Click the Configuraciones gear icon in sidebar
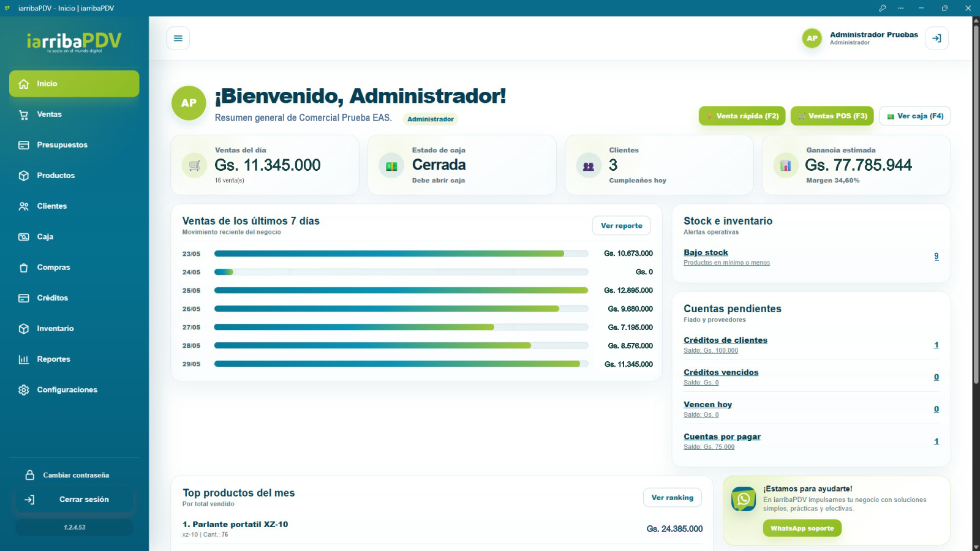This screenshot has height=551, width=980. [24, 390]
